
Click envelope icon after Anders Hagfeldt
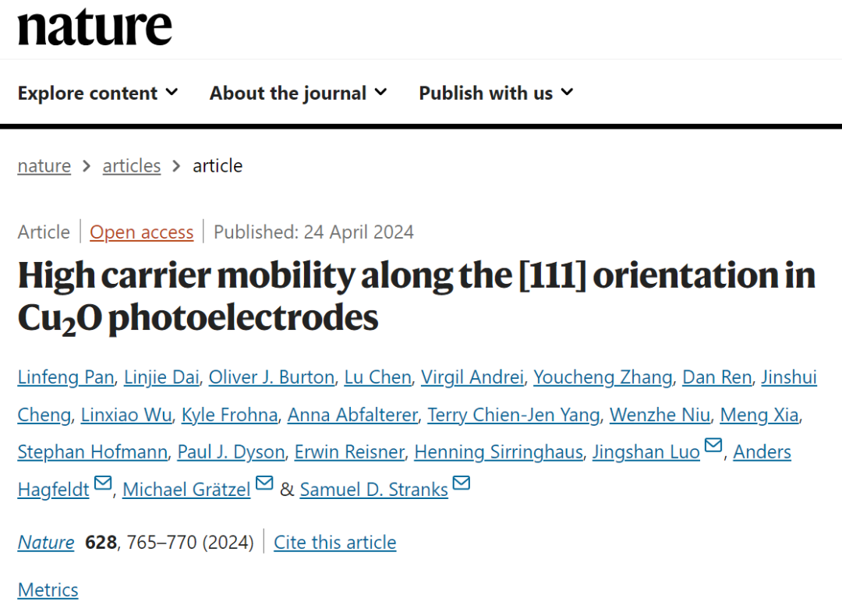pos(103,483)
